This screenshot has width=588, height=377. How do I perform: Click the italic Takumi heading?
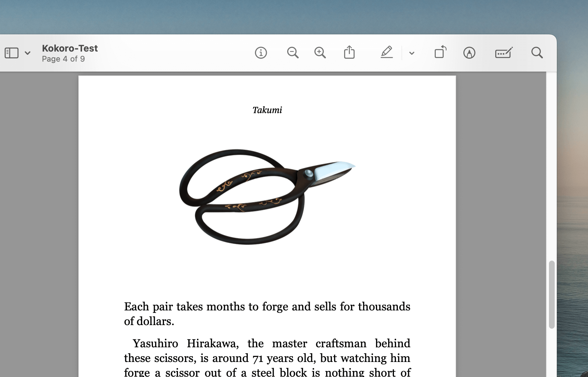(267, 110)
